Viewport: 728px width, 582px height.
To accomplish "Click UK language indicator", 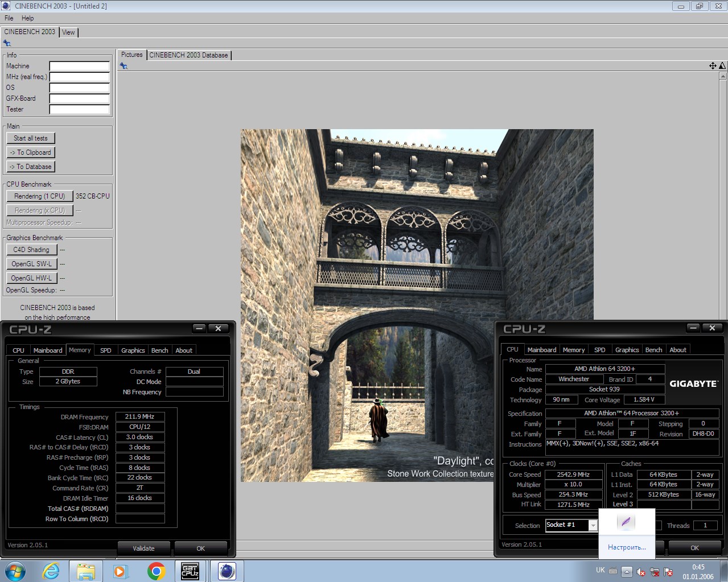I will (601, 570).
